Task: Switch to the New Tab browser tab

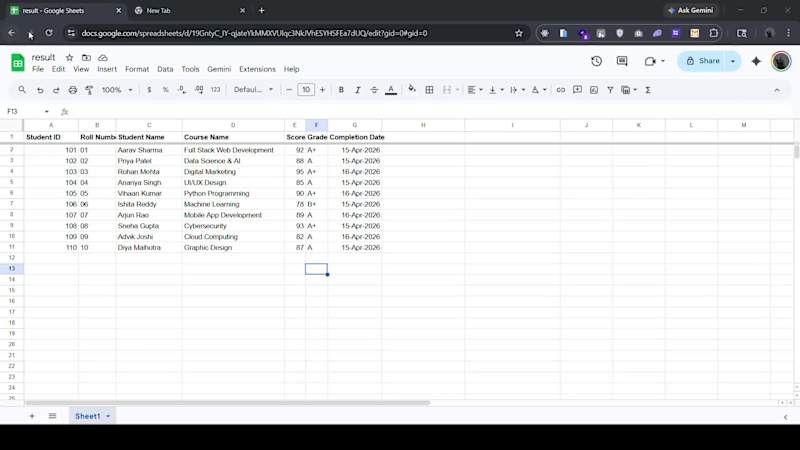Action: point(189,10)
